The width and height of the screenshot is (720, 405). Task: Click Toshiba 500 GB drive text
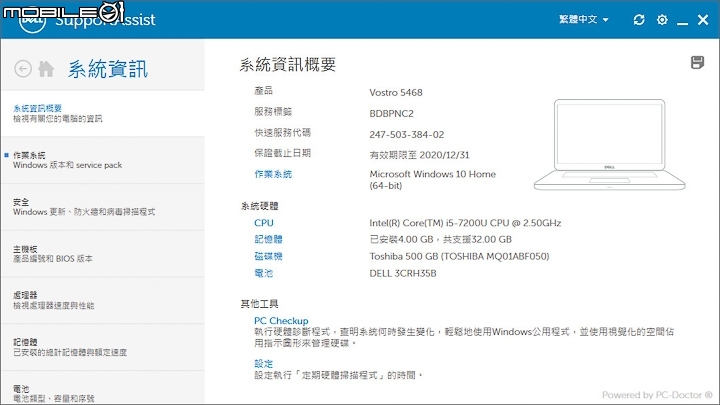(x=459, y=256)
